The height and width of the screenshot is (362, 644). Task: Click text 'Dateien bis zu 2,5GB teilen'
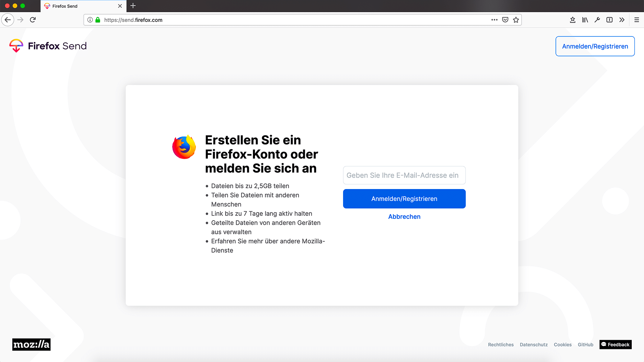(250, 186)
